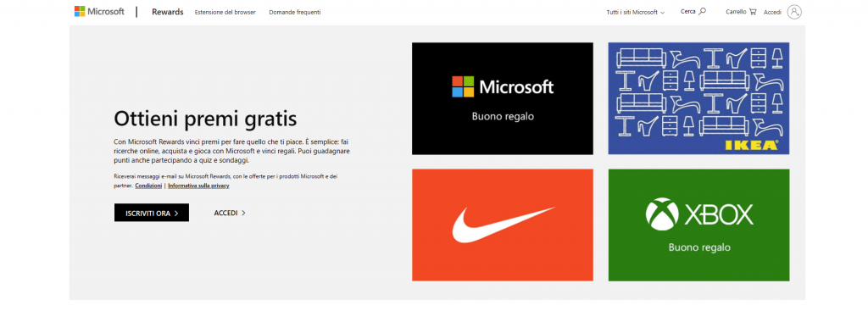
Task: Open the Carrello shopping cart icon
Action: [753, 12]
